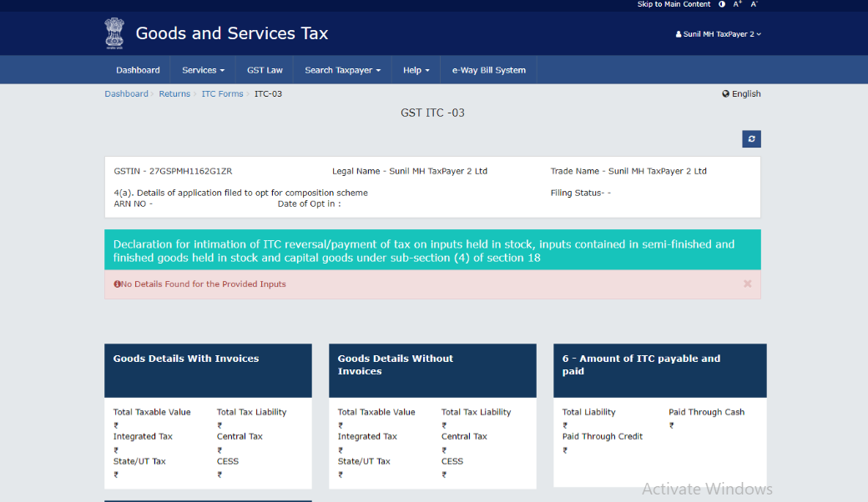868x502 pixels.
Task: Open the Help dropdown menu
Action: [x=416, y=70]
